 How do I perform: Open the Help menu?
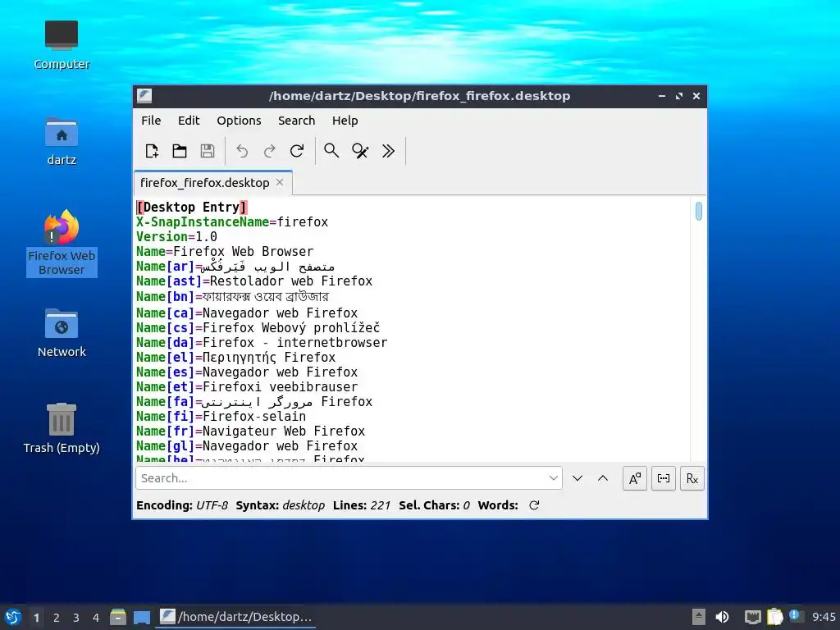345,121
